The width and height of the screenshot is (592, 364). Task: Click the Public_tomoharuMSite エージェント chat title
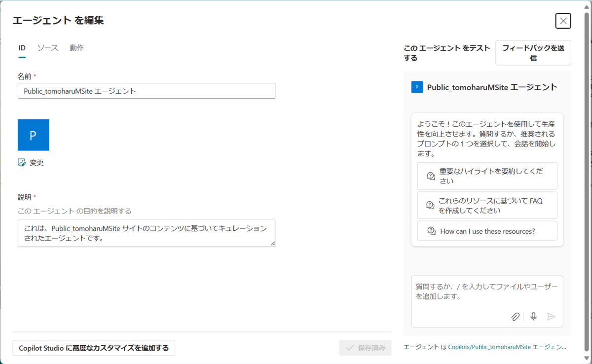tap(492, 87)
